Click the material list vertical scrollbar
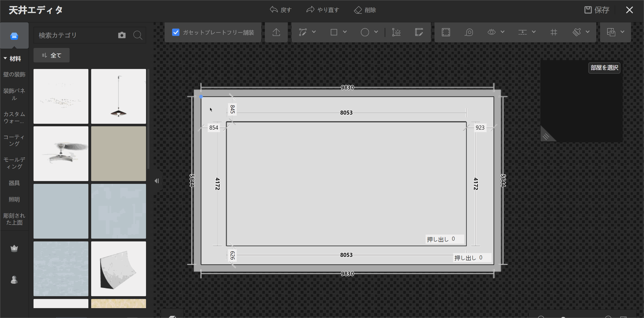 click(148, 119)
